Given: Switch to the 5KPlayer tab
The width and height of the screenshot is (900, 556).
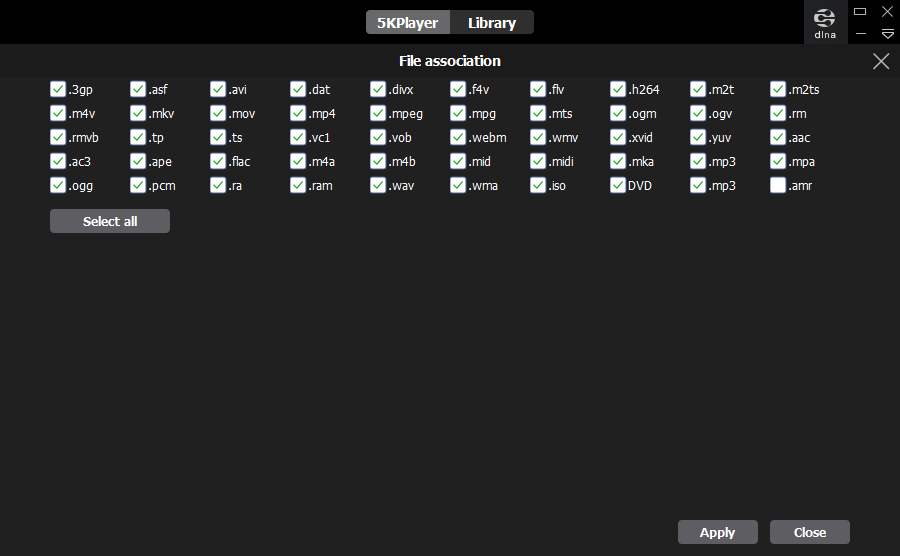Looking at the screenshot, I should pos(408,22).
